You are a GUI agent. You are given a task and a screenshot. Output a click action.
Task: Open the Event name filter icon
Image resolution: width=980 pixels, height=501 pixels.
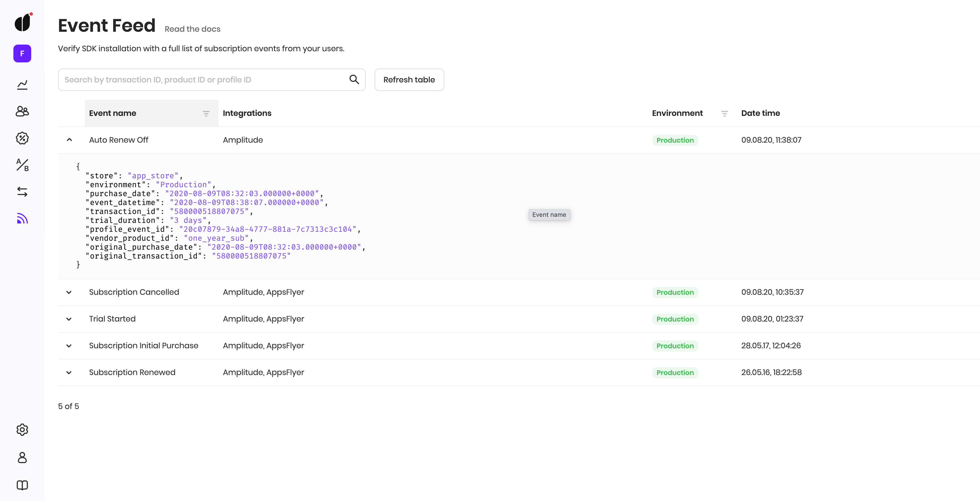(206, 113)
